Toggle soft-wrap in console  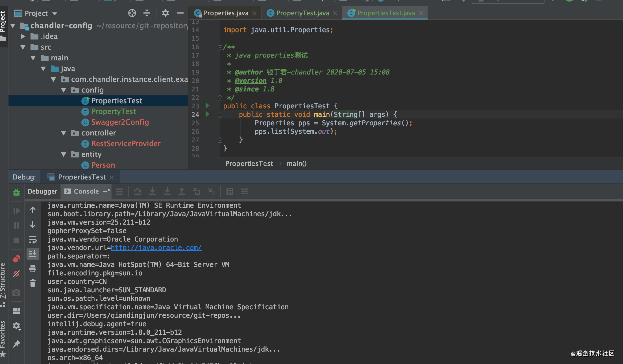pyautogui.click(x=33, y=240)
